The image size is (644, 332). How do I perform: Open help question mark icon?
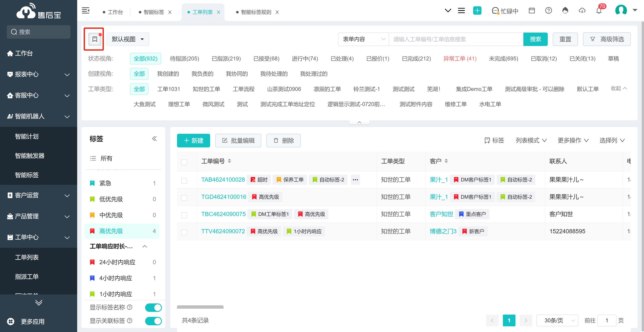tap(548, 10)
